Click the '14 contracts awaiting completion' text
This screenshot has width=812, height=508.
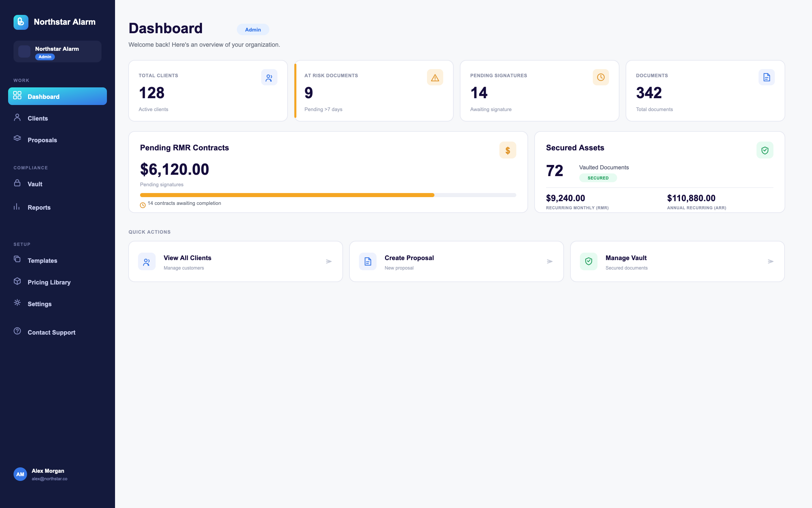[x=184, y=203]
